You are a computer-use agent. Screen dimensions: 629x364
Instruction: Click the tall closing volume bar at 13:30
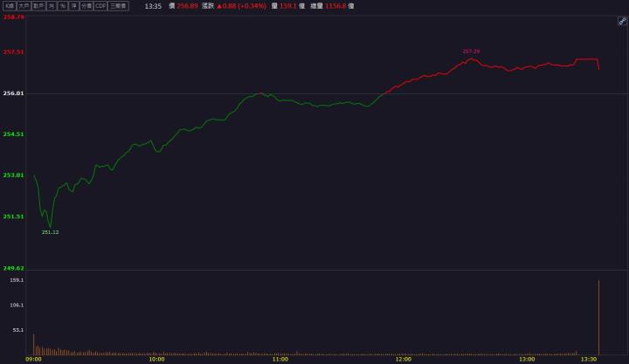point(599,318)
